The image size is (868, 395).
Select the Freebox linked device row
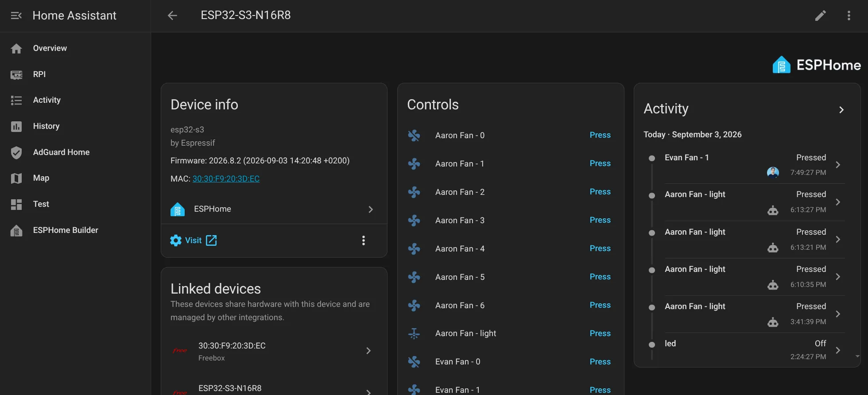coord(274,351)
